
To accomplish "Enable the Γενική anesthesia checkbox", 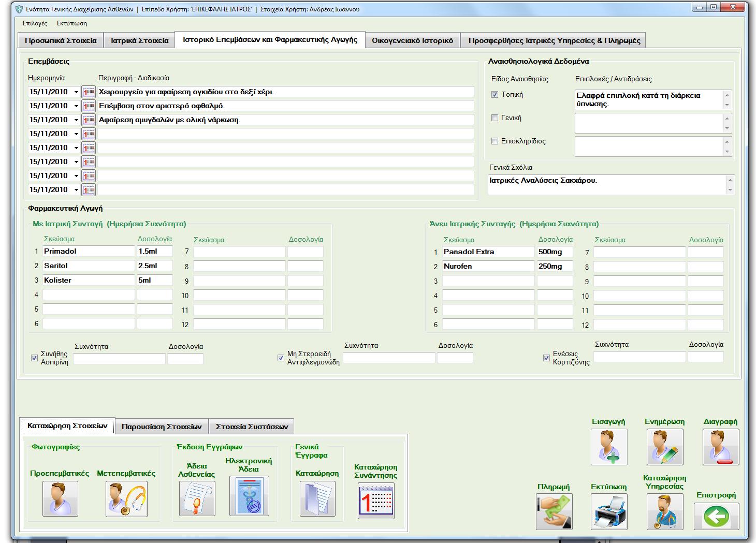I will 495,118.
